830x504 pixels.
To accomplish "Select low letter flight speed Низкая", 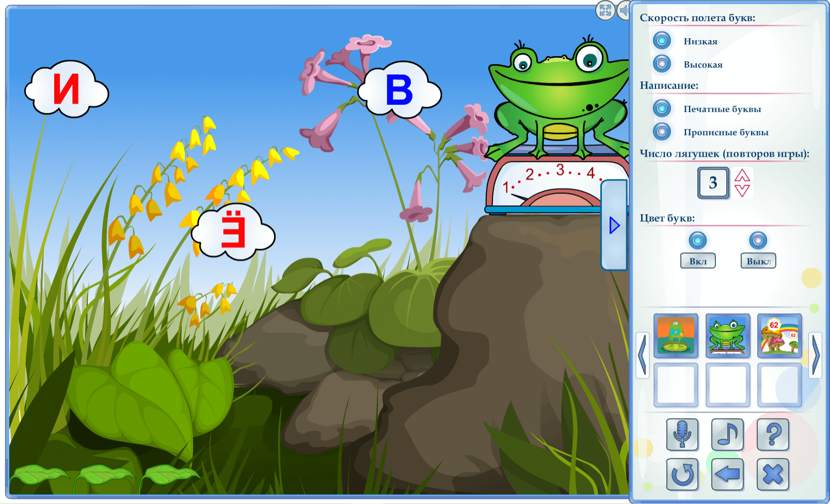I will pyautogui.click(x=662, y=40).
